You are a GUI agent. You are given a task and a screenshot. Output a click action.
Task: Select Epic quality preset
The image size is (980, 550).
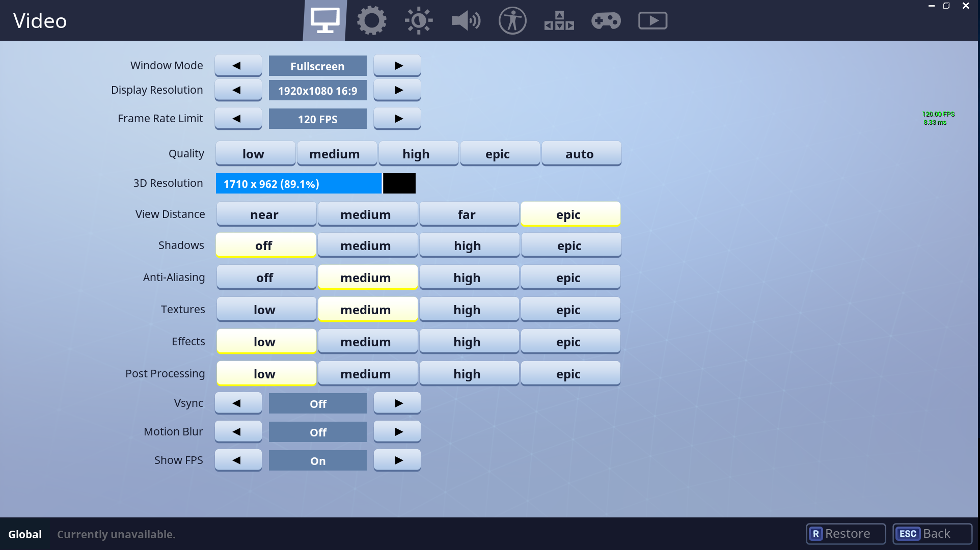[497, 153]
